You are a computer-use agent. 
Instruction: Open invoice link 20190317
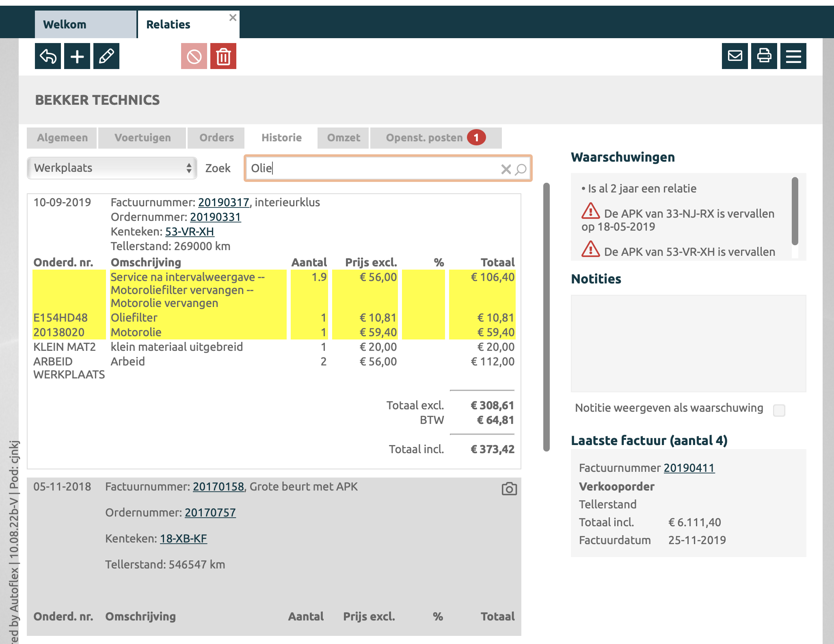224,202
